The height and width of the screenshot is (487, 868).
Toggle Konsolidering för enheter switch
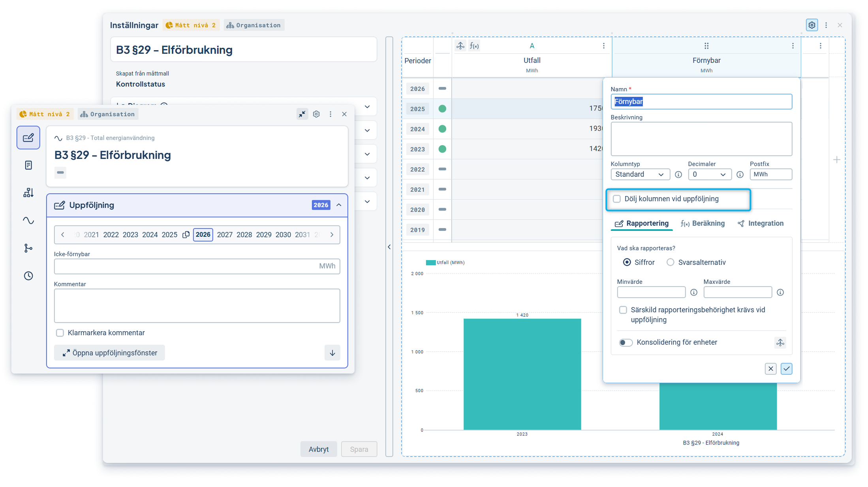pos(626,342)
